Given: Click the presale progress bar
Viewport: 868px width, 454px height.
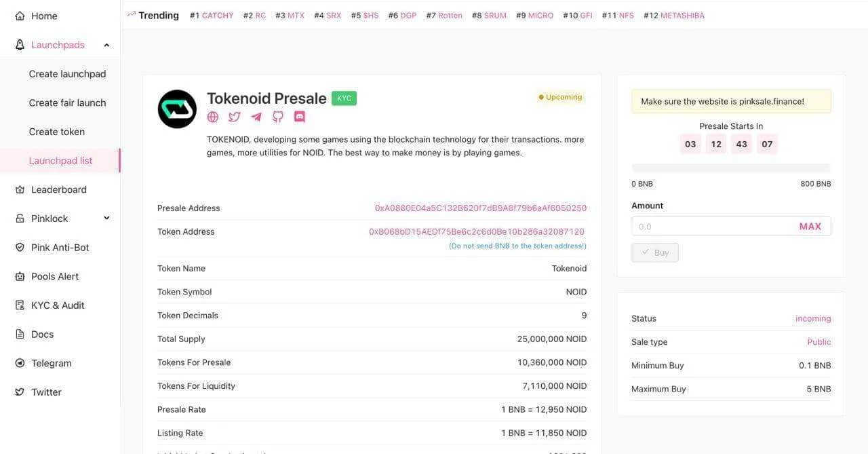Looking at the screenshot, I should [731, 168].
